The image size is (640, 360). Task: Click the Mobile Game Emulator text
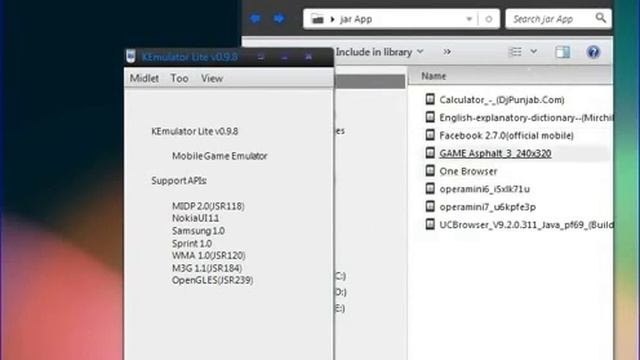pos(220,156)
